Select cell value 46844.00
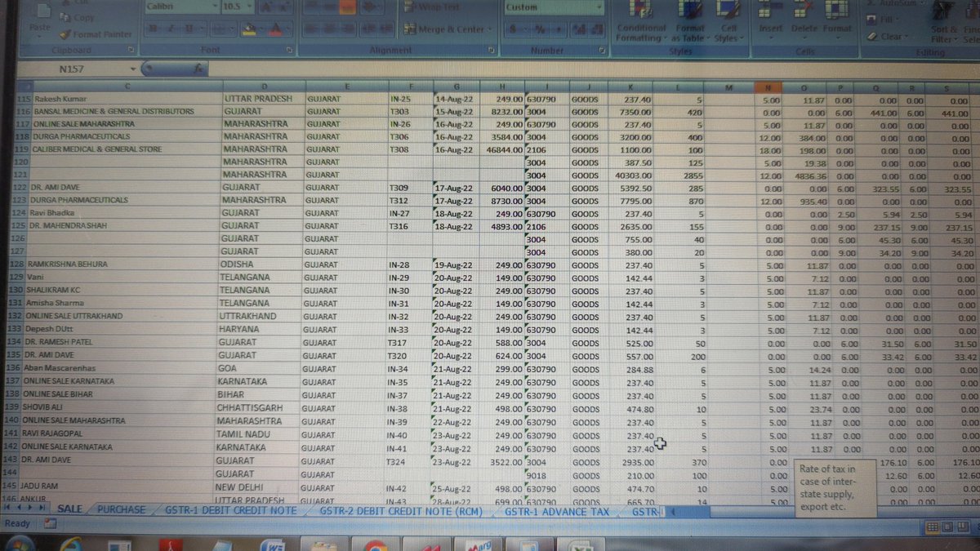 502,150
